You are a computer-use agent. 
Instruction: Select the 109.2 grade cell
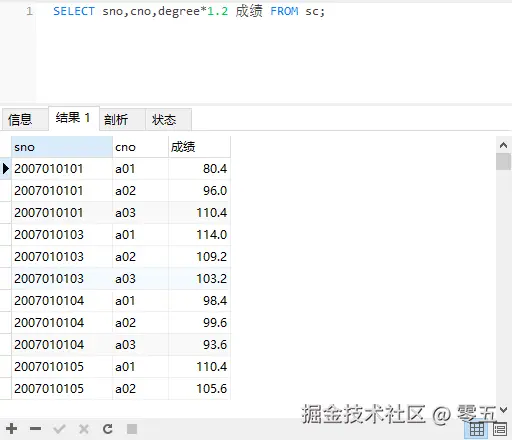pyautogui.click(x=199, y=257)
